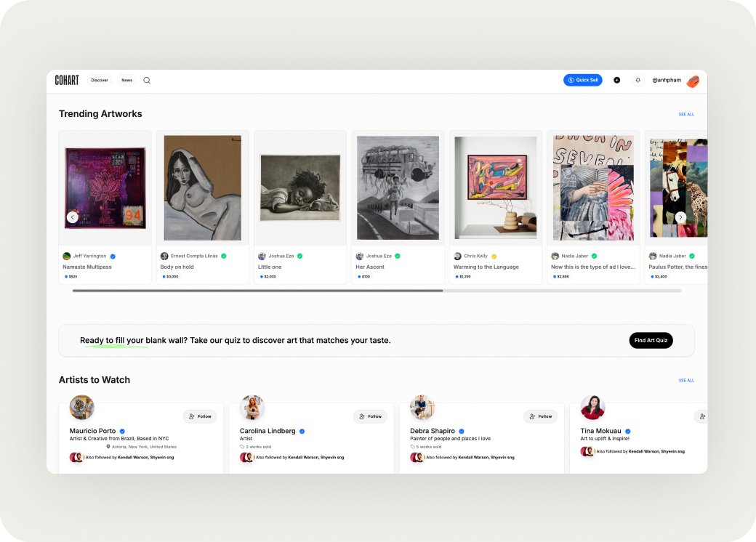
Task: Follow Debra Shapiro
Action: click(541, 416)
